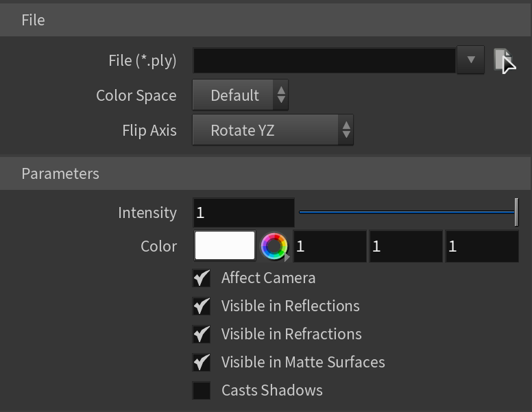Open the color wheel picker
The image size is (532, 412).
(x=274, y=246)
